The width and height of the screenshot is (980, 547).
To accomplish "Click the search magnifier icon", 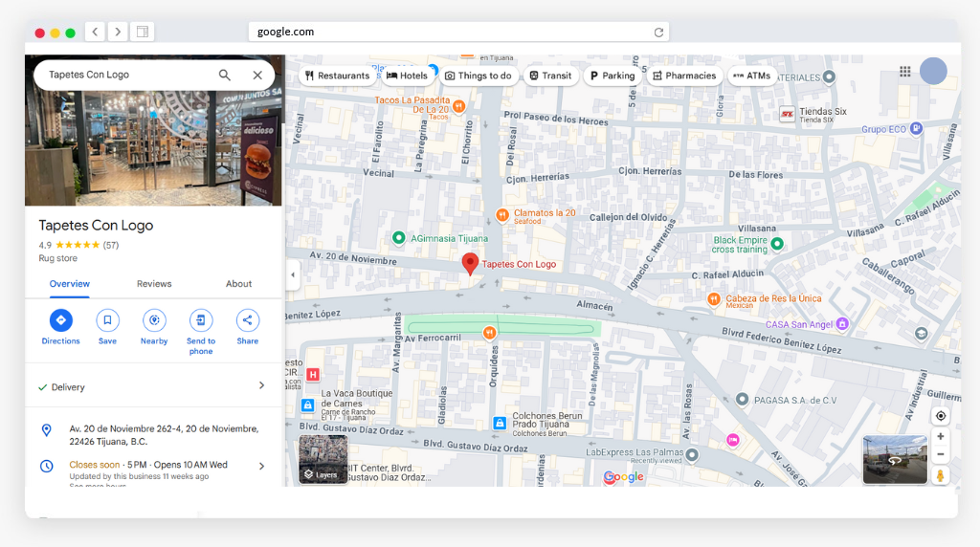I will coord(224,75).
